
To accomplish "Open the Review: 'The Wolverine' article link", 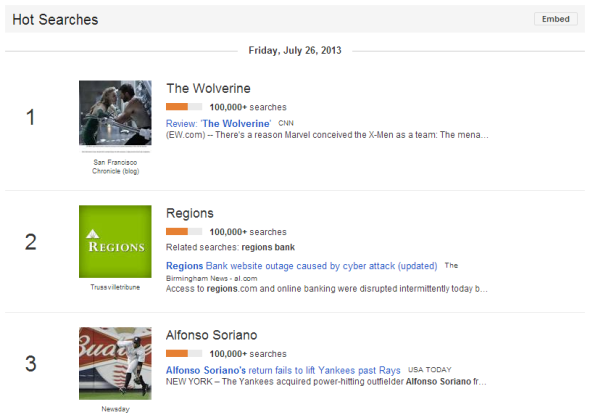I will pyautogui.click(x=219, y=123).
